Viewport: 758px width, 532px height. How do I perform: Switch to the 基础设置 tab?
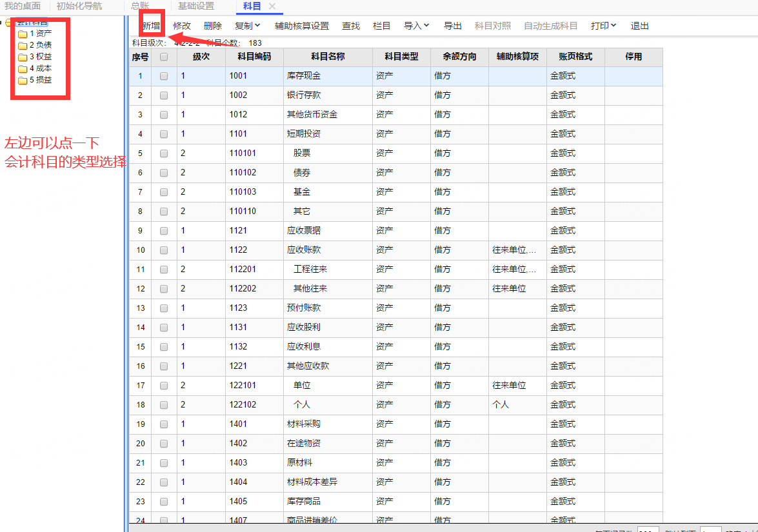coord(196,6)
